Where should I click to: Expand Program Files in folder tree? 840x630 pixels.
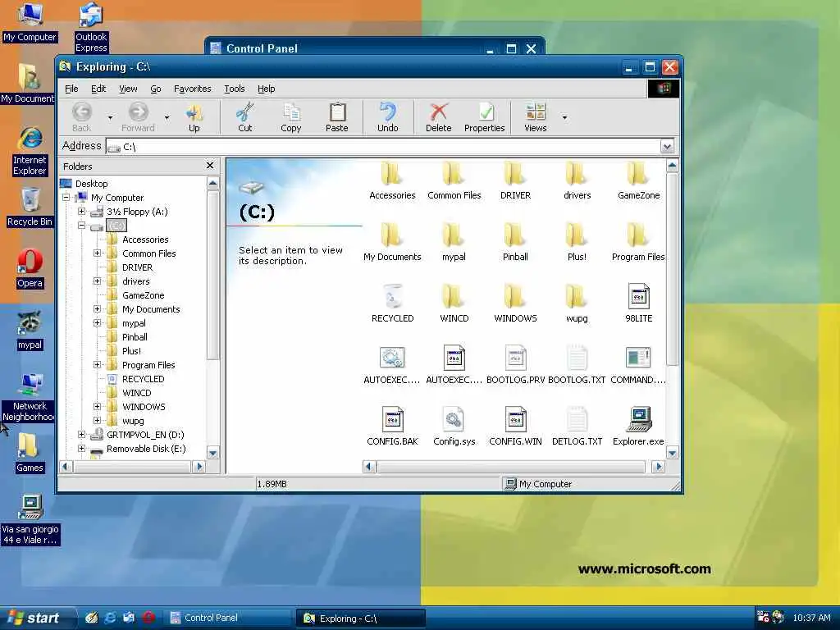(97, 365)
